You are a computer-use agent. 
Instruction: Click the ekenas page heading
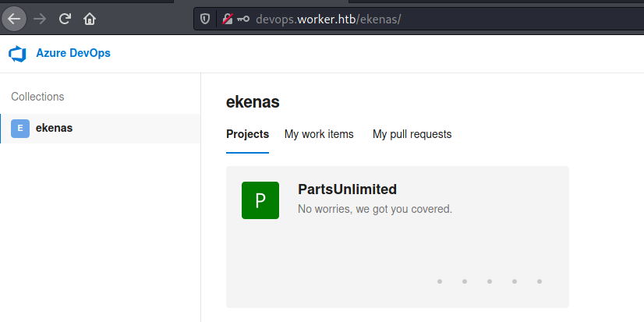tap(253, 102)
